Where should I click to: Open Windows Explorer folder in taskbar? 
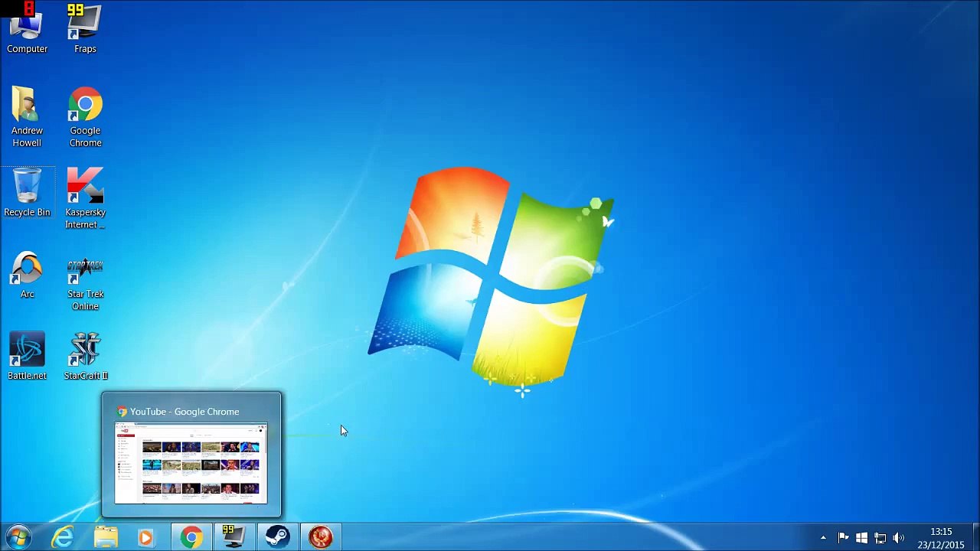point(106,536)
